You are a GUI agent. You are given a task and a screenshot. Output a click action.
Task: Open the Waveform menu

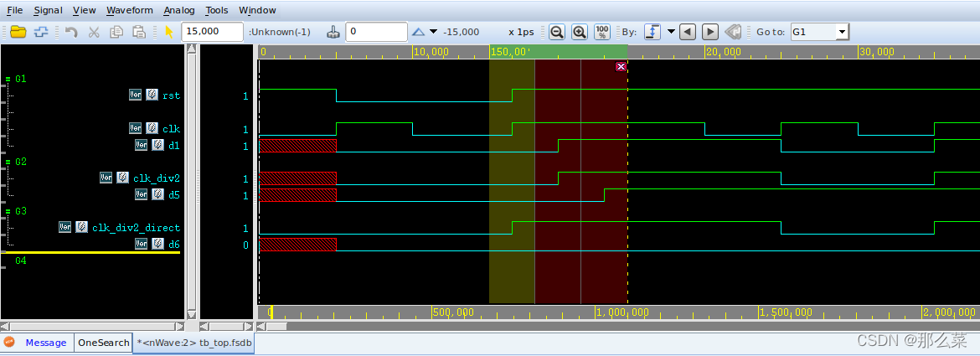[x=129, y=10]
